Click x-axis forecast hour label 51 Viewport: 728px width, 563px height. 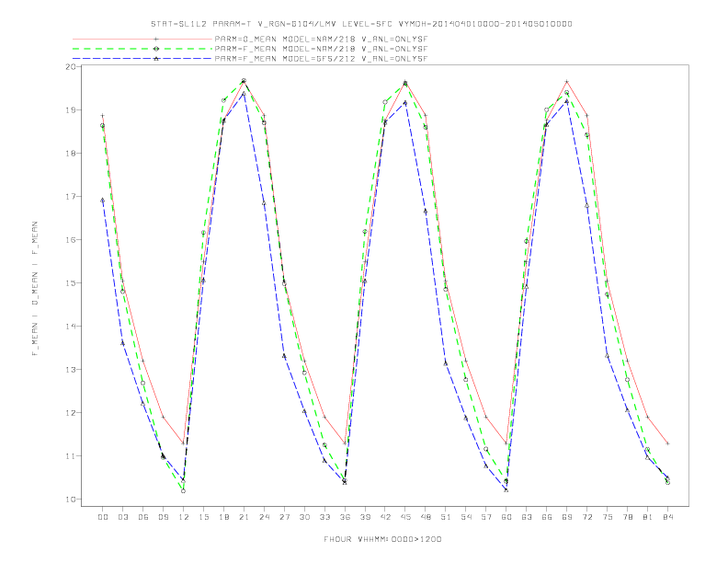[446, 517]
